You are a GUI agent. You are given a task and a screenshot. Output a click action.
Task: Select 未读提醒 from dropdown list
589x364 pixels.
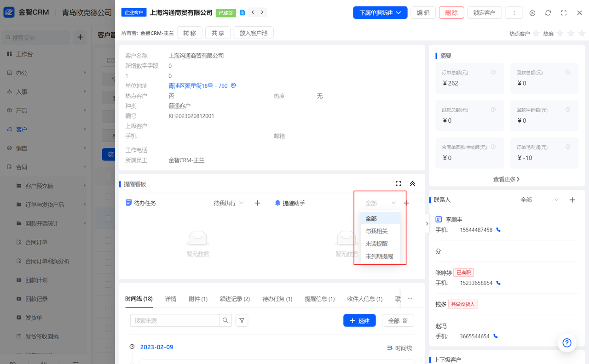(x=380, y=244)
